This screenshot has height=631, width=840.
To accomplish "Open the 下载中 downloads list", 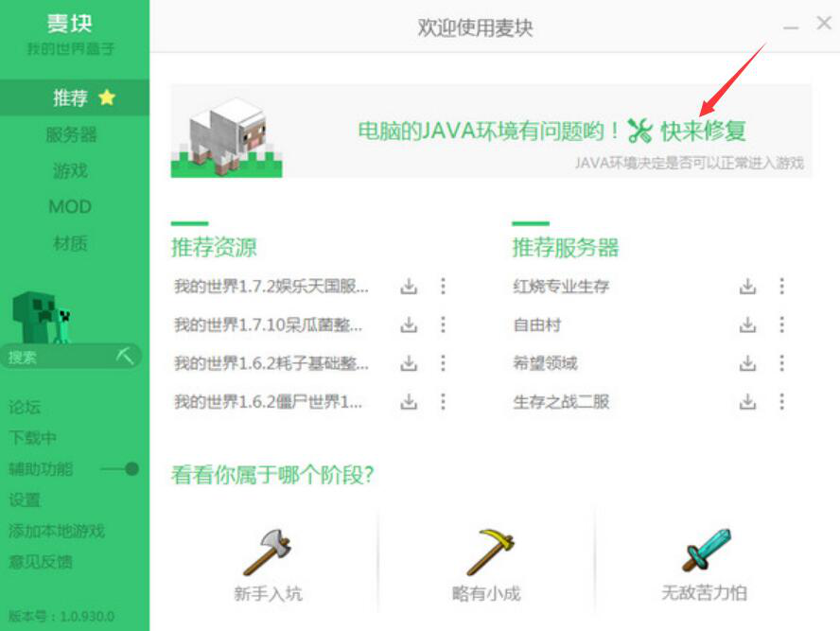I will coord(33,438).
